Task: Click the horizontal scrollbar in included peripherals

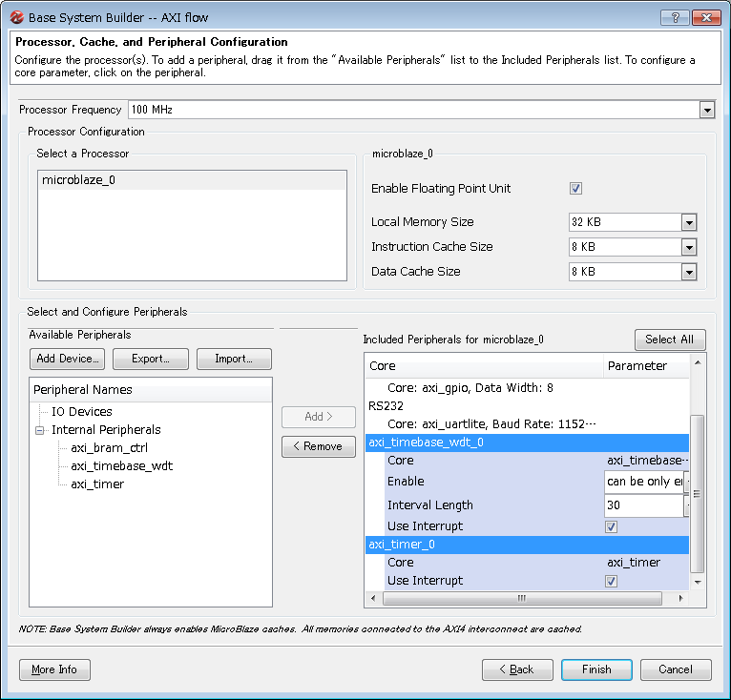Action: 522,598
